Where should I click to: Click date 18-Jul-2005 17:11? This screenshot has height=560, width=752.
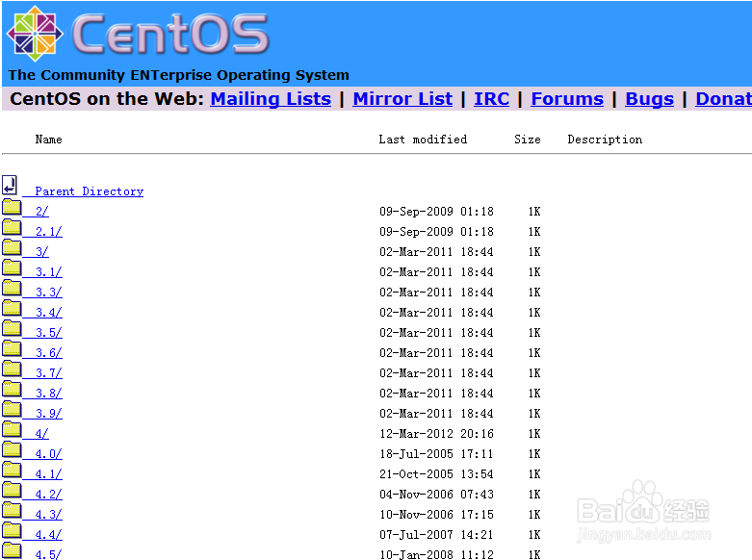click(x=436, y=453)
